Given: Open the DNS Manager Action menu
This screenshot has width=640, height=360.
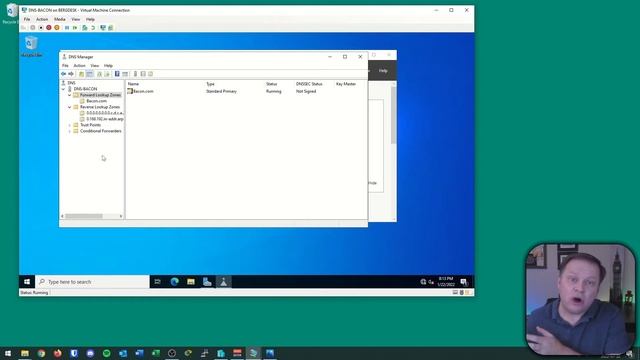Looking at the screenshot, I should 79,66.
